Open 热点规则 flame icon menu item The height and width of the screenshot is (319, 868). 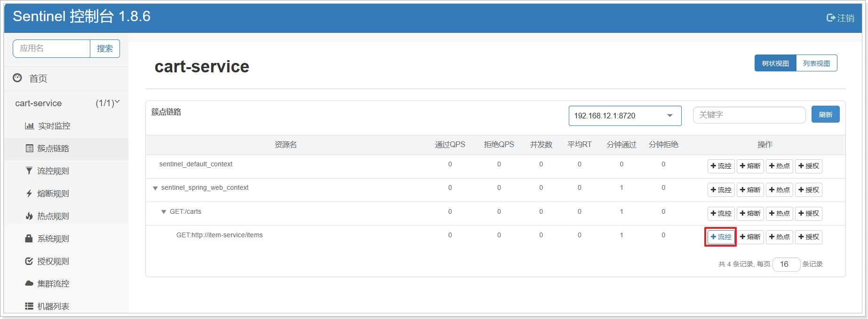click(x=29, y=216)
